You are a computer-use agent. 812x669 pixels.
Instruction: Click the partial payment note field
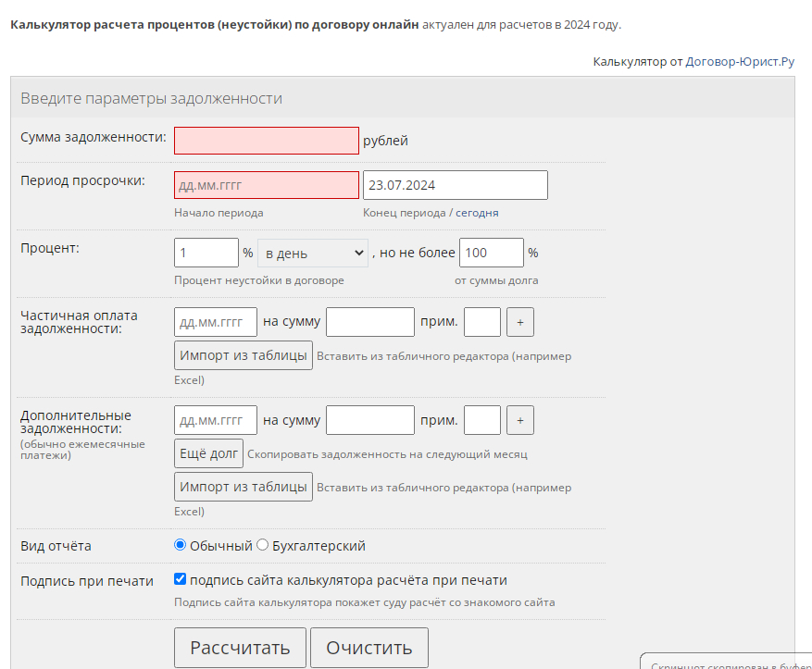482,322
